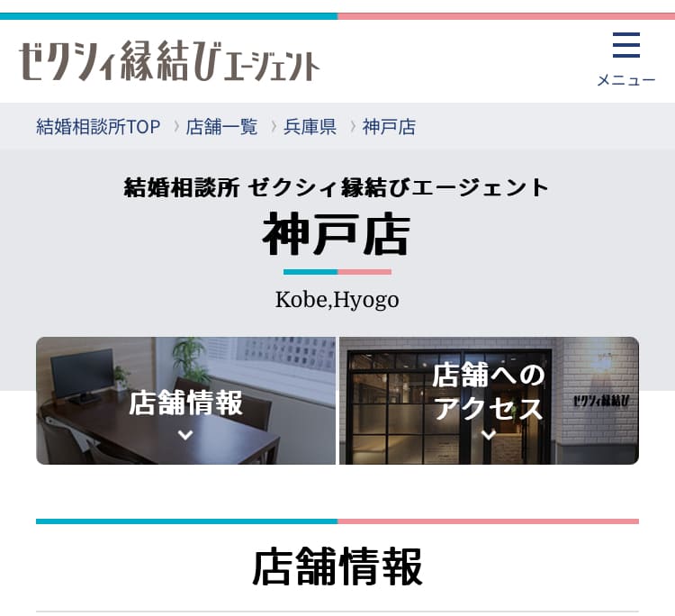Click chevron separator before 兵庫県
Viewport: 675px width, 616px height.
(x=274, y=127)
